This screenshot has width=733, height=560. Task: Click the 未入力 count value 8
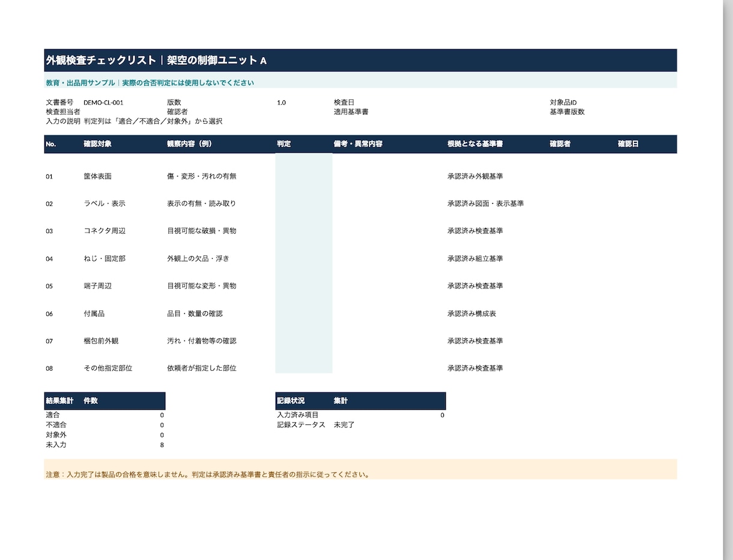point(162,445)
